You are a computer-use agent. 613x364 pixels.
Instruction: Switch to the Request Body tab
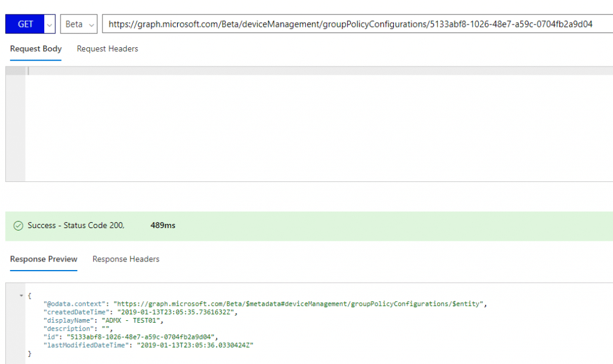pos(35,49)
